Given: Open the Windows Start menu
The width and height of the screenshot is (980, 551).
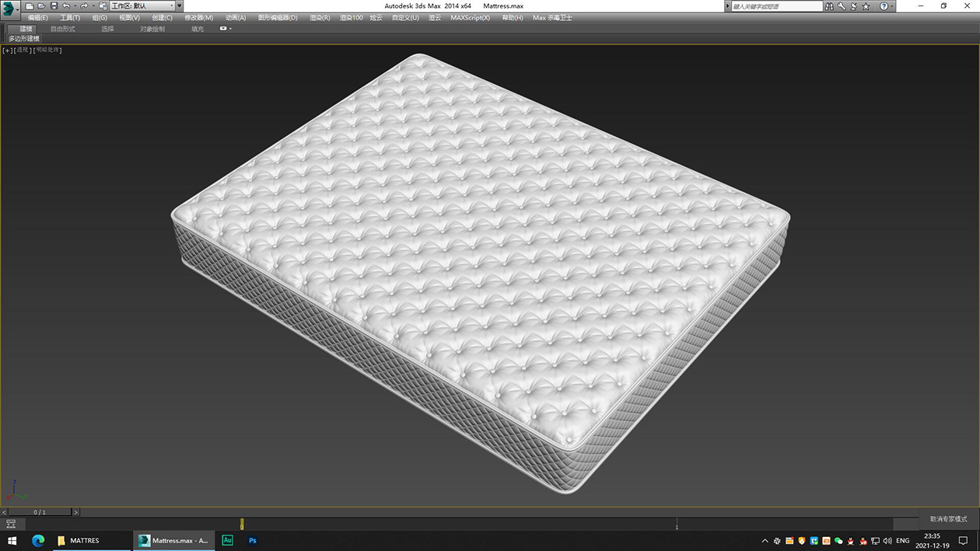Looking at the screenshot, I should coord(12,540).
